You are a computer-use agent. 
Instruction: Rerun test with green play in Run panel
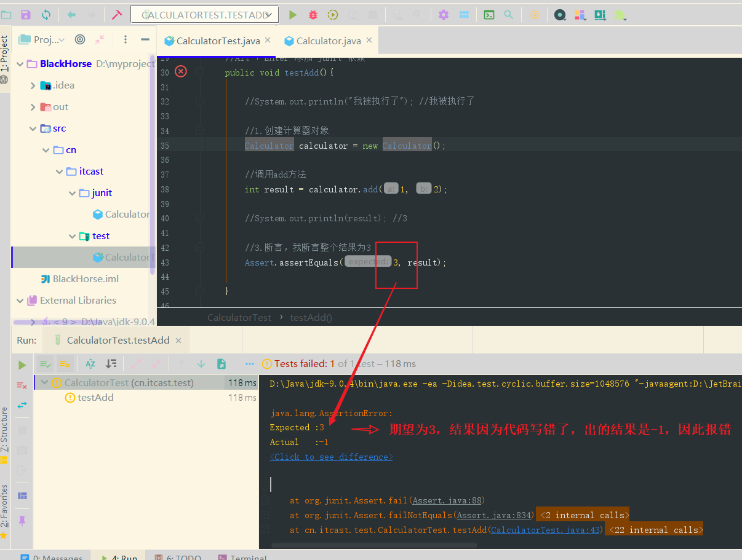(22, 365)
